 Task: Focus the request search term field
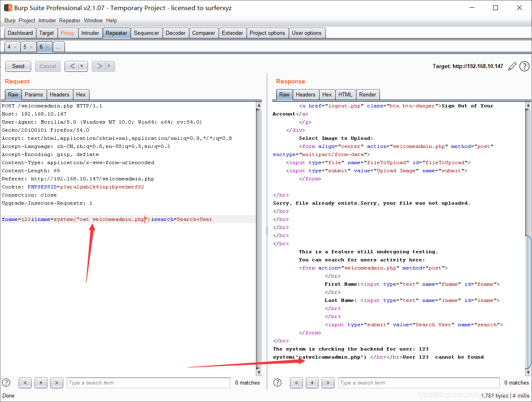148,383
